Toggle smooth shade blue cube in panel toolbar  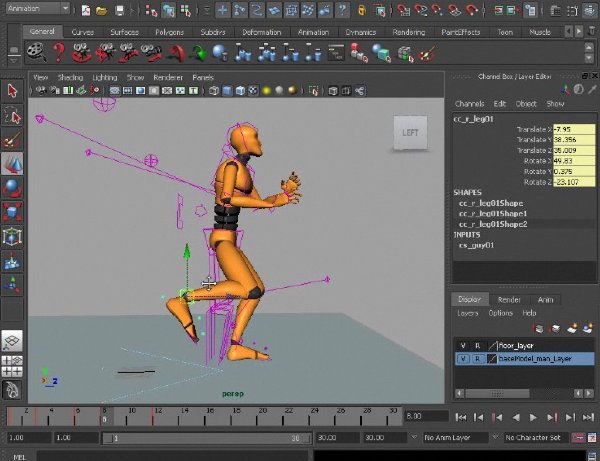point(227,91)
